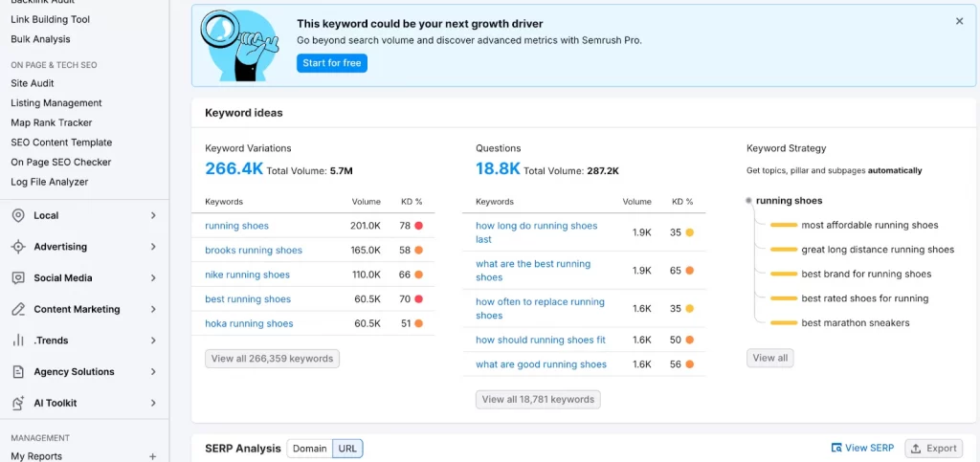Click the 201.0K volume value
This screenshot has height=462, width=980.
click(366, 226)
